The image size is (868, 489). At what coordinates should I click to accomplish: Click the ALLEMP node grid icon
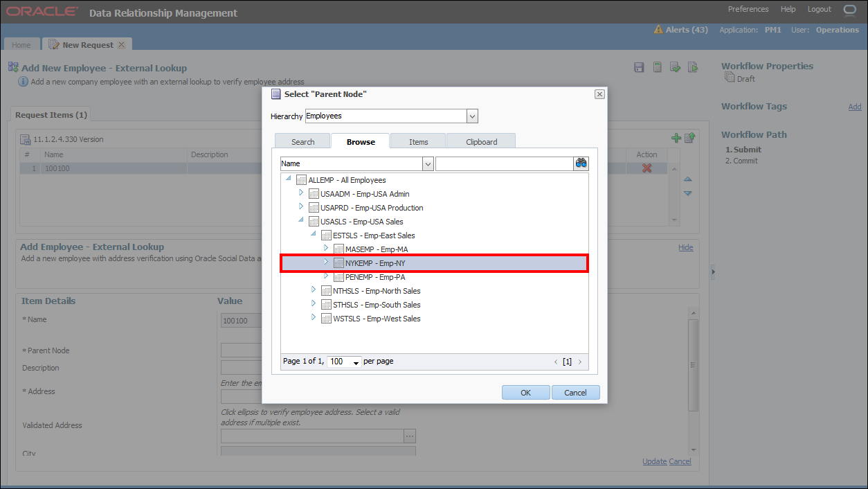(x=301, y=180)
